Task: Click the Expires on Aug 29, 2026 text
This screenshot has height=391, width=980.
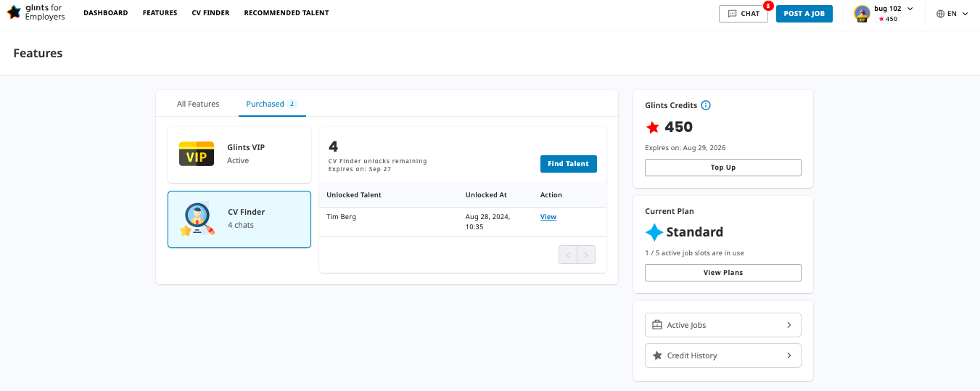Action: click(685, 148)
